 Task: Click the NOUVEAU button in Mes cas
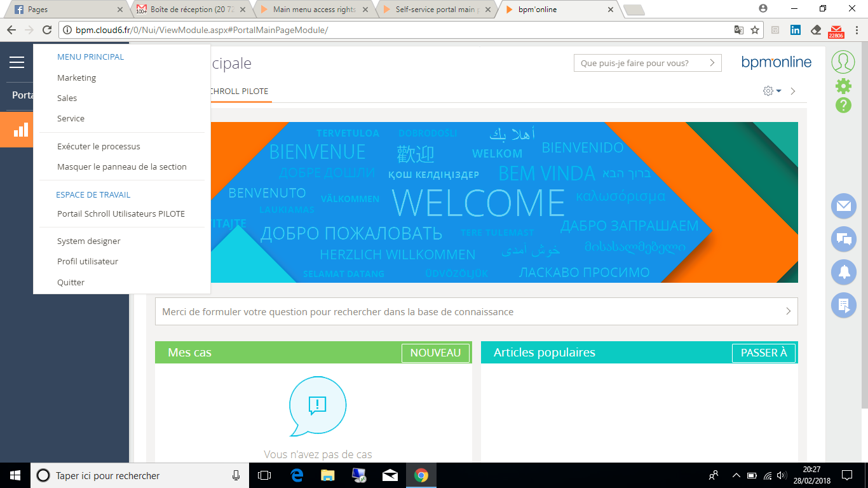[x=435, y=353]
